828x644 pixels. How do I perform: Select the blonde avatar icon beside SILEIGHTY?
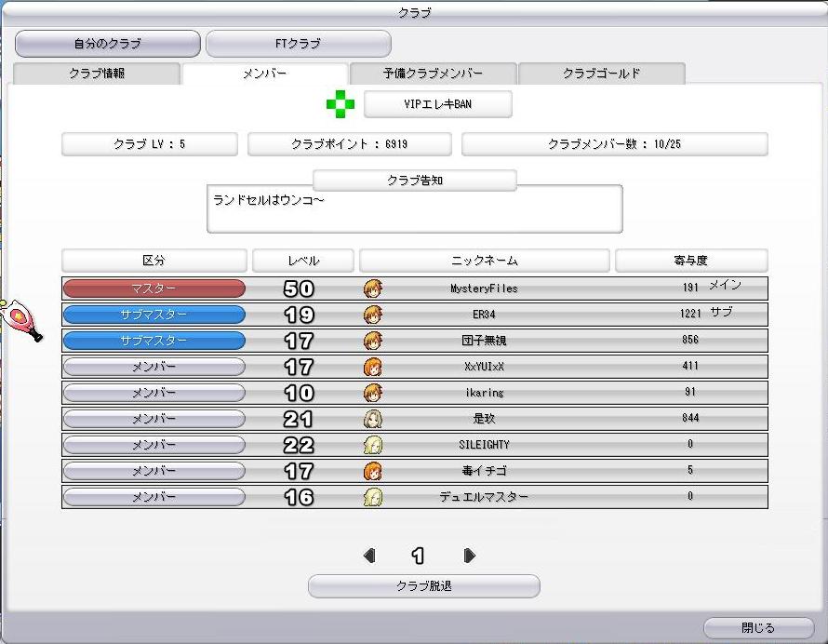(x=373, y=445)
